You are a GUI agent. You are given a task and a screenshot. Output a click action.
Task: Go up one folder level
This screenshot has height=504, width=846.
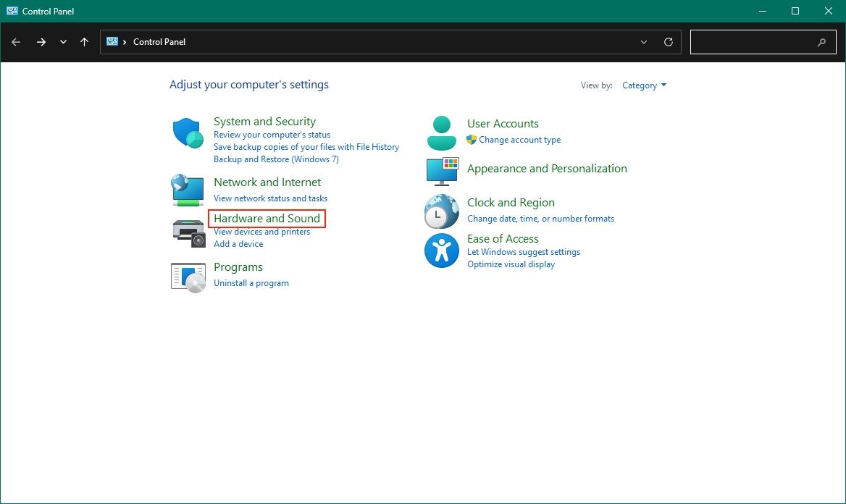(x=85, y=42)
